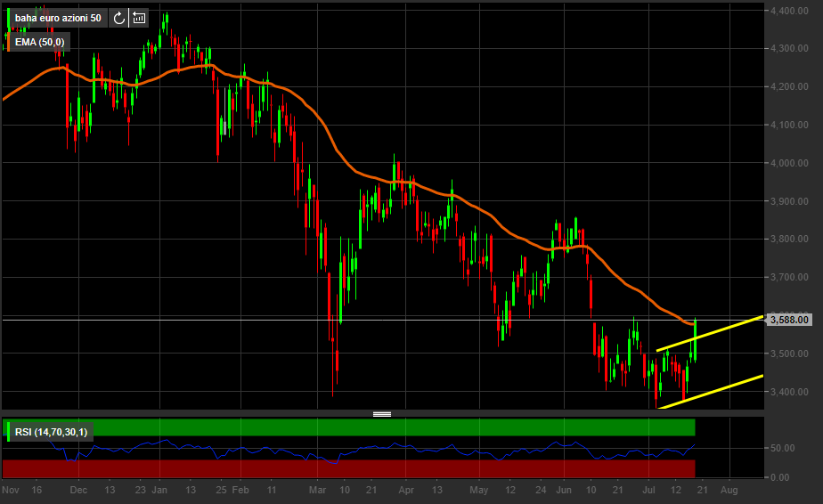Click the orange color bar beside EMA label

click(x=8, y=42)
